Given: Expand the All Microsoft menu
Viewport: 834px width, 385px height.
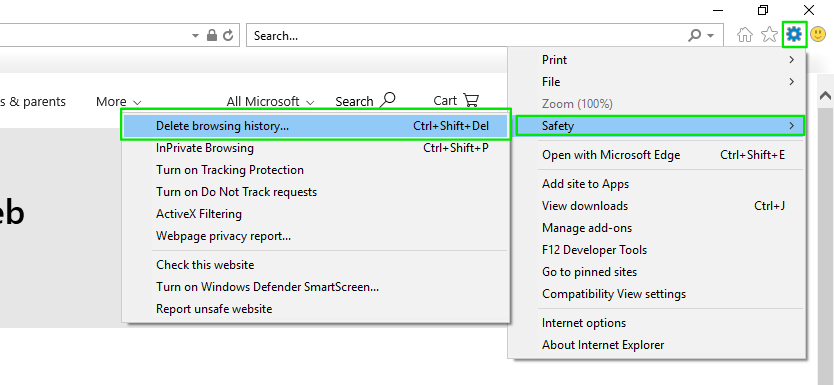Looking at the screenshot, I should [x=270, y=101].
